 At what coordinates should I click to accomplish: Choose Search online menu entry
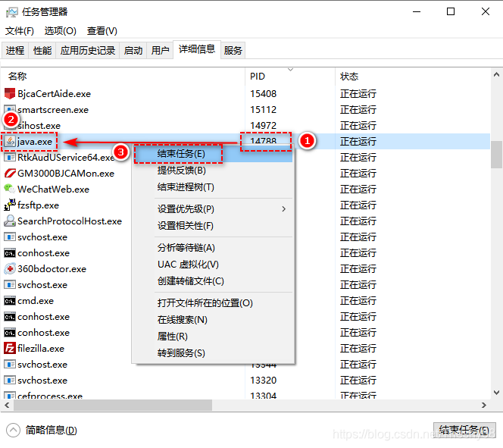pyautogui.click(x=214, y=320)
